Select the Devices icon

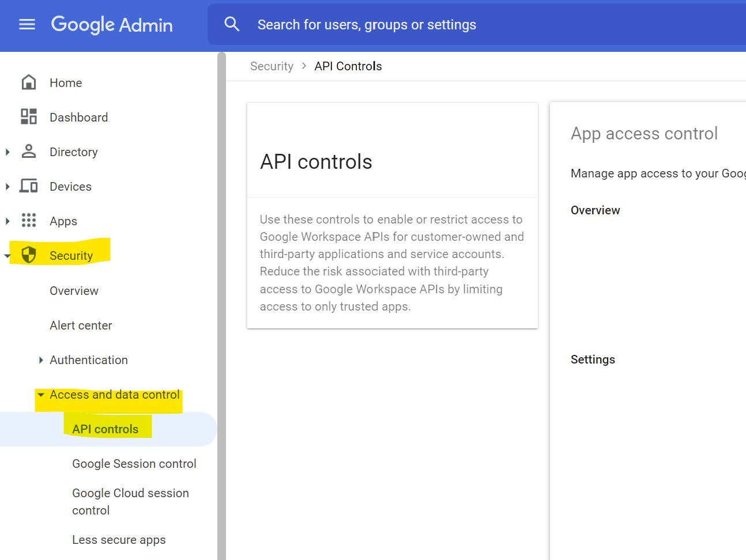[x=28, y=186]
